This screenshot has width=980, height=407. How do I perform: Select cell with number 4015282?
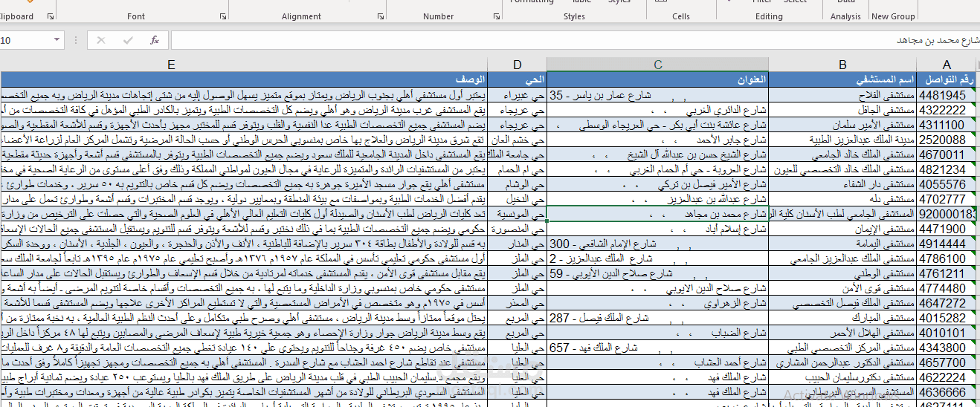click(x=946, y=318)
